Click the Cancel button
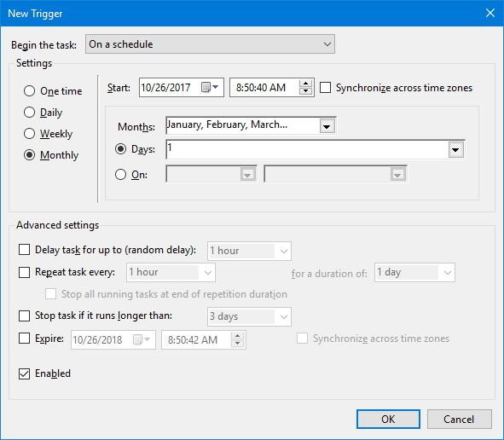504x440 pixels. (x=459, y=420)
